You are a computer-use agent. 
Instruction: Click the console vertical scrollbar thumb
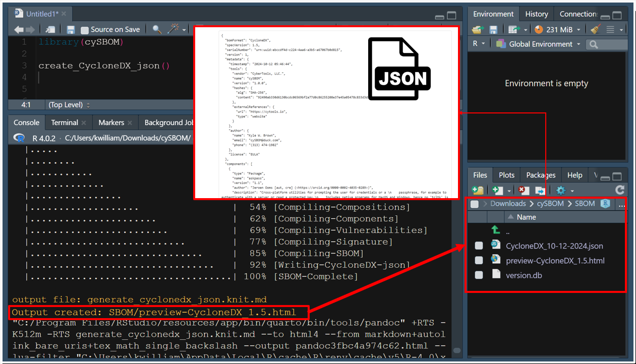(x=456, y=350)
